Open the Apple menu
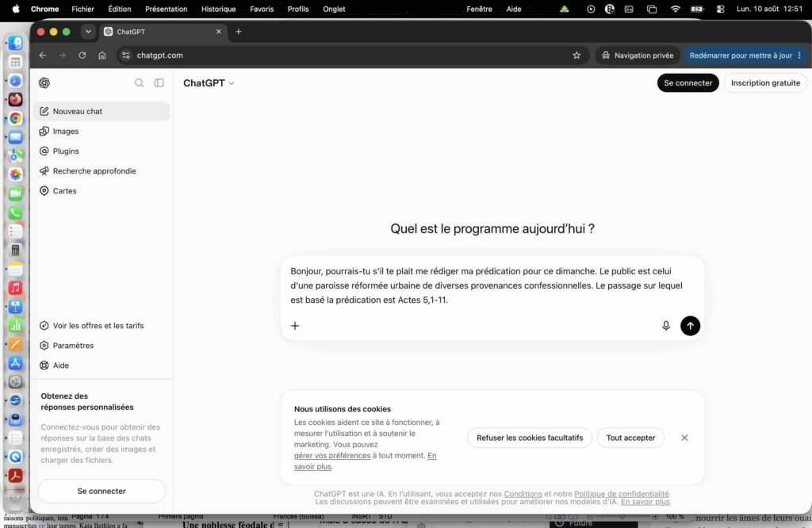Viewport: 812px width, 528px height. [x=16, y=9]
